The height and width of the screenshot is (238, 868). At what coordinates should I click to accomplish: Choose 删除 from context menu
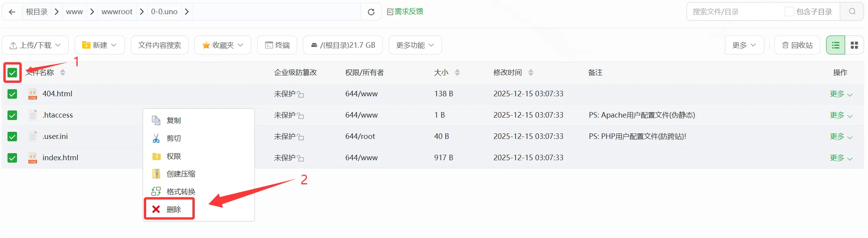(x=199, y=209)
